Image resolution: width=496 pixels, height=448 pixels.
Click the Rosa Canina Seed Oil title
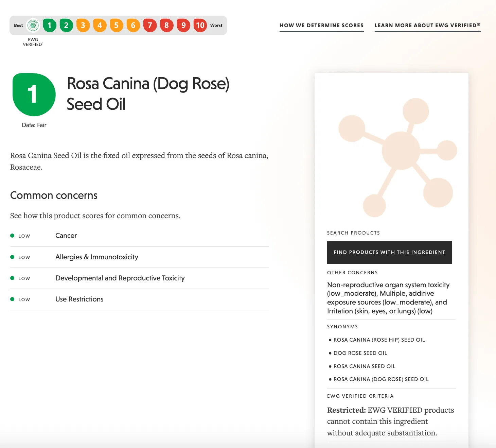[x=148, y=94]
